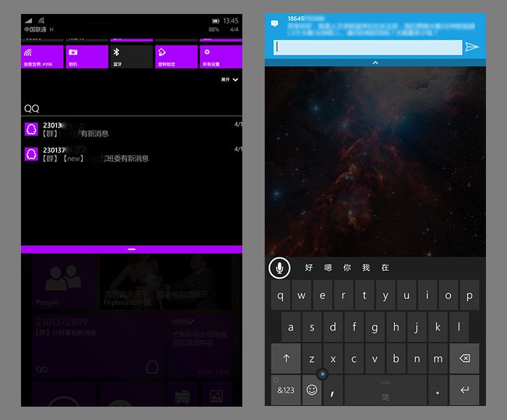
Task: Open QQ notification mentioning 班委有新消息
Action: tap(132, 154)
